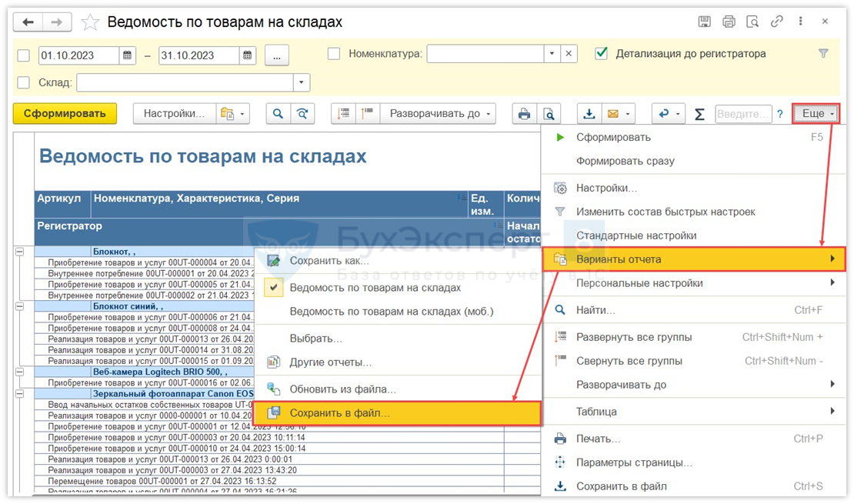Open the 'Склад' dropdown list

click(301, 82)
